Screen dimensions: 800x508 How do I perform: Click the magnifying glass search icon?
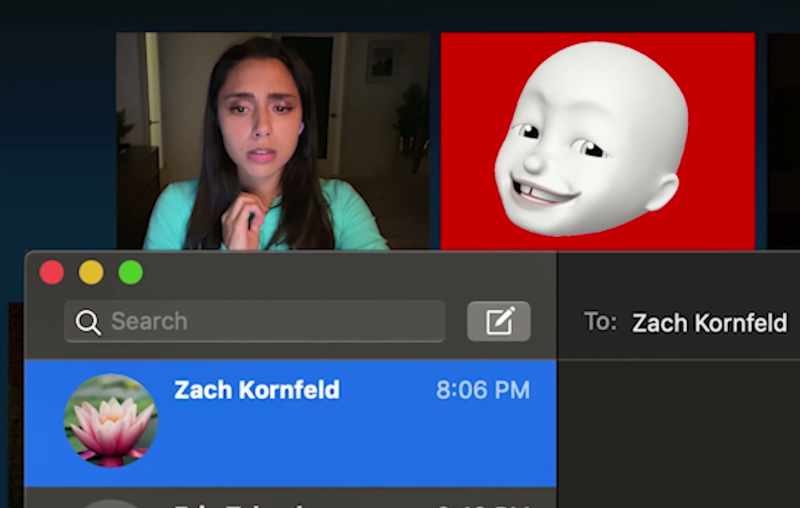88,322
